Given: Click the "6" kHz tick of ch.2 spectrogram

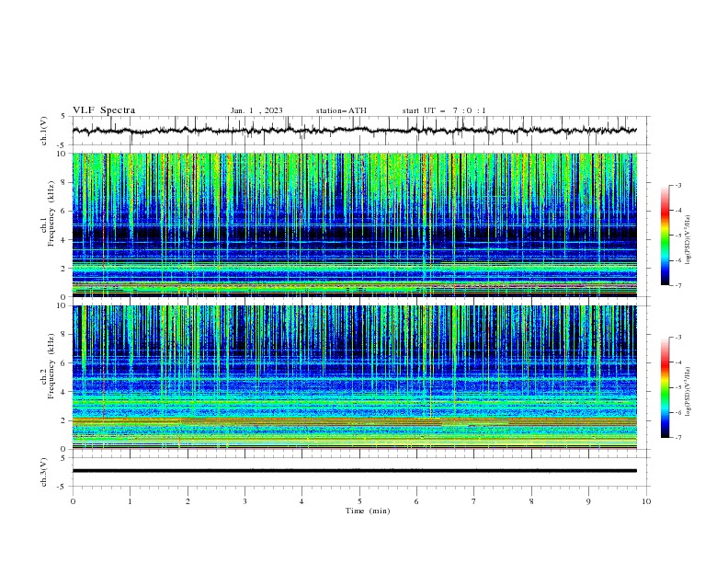Looking at the screenshot, I should 65,363.
